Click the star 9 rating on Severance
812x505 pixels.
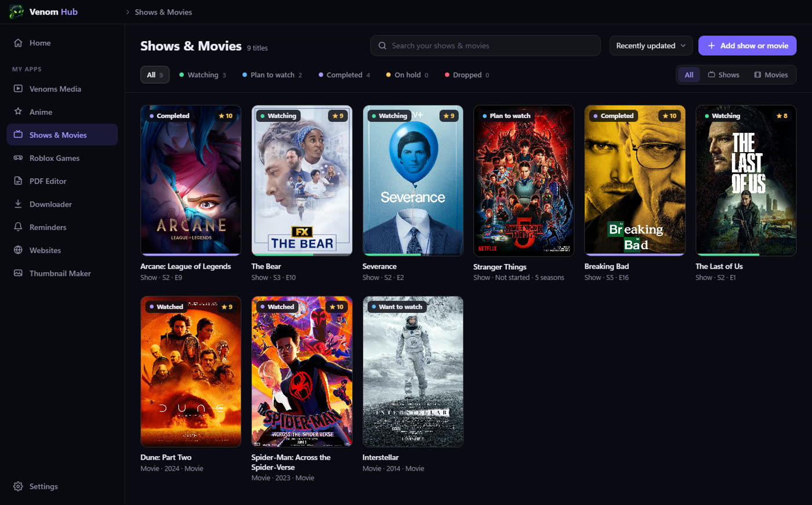(449, 116)
